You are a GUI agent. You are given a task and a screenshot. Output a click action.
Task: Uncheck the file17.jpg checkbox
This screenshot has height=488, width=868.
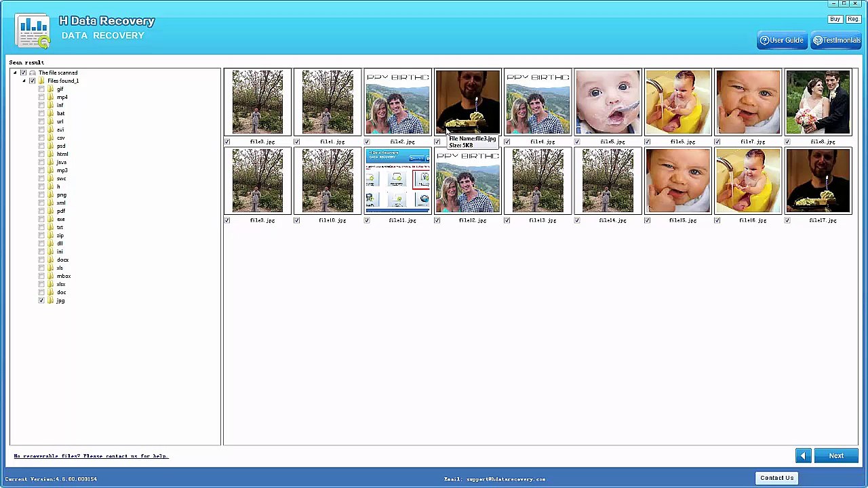pos(787,220)
